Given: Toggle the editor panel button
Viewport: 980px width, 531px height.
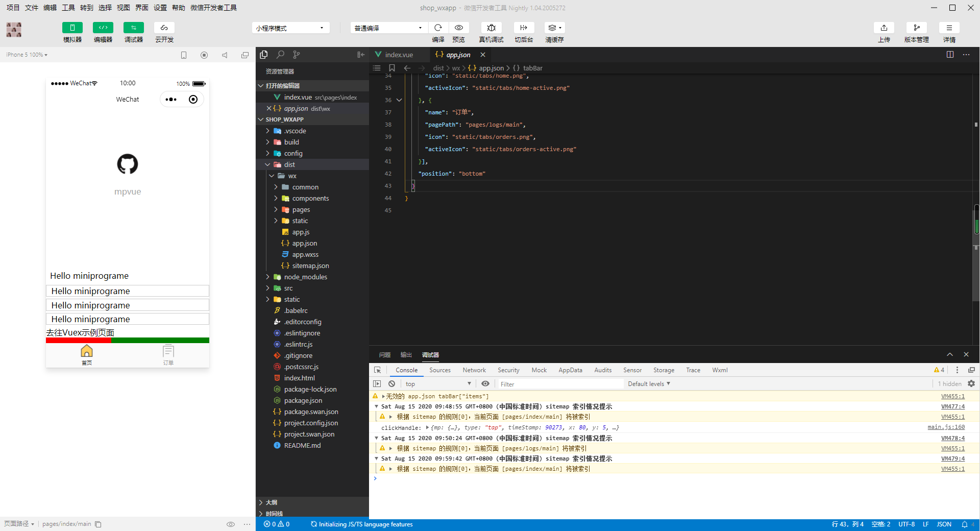Looking at the screenshot, I should 103,28.
